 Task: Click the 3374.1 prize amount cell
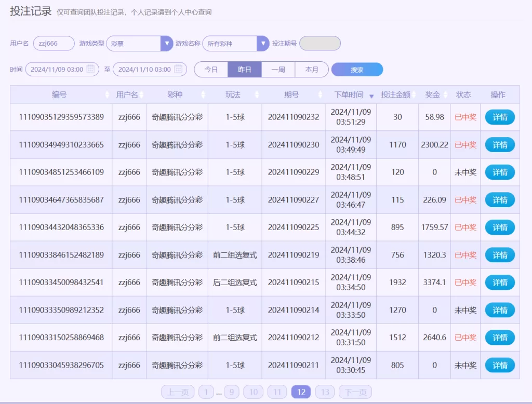tap(435, 282)
